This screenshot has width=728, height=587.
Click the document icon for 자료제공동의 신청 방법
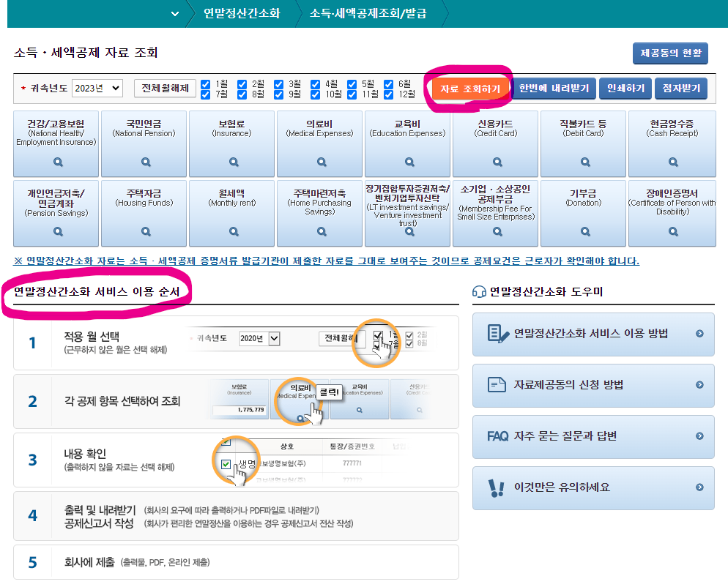(x=497, y=385)
